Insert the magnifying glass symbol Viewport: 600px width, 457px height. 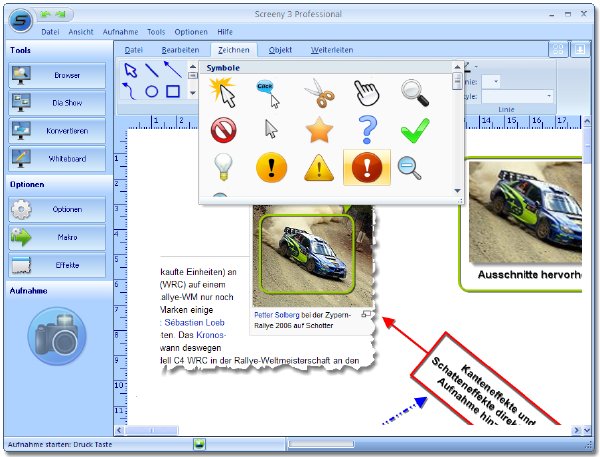point(415,93)
